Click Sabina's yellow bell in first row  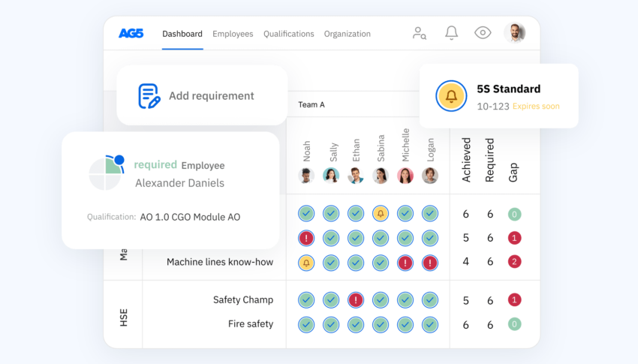[x=381, y=214]
